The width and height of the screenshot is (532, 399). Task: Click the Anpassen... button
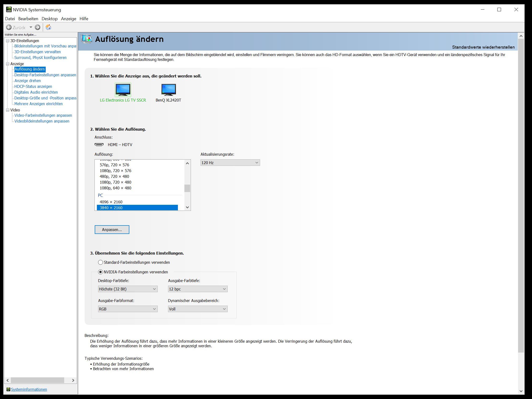[112, 230]
